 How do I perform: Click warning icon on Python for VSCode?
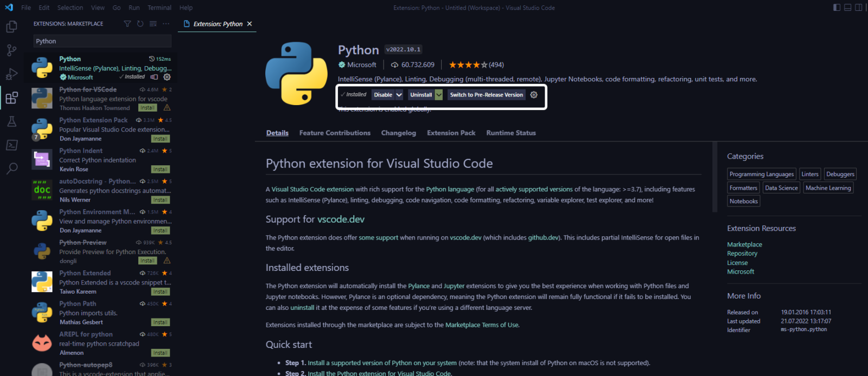click(x=167, y=108)
